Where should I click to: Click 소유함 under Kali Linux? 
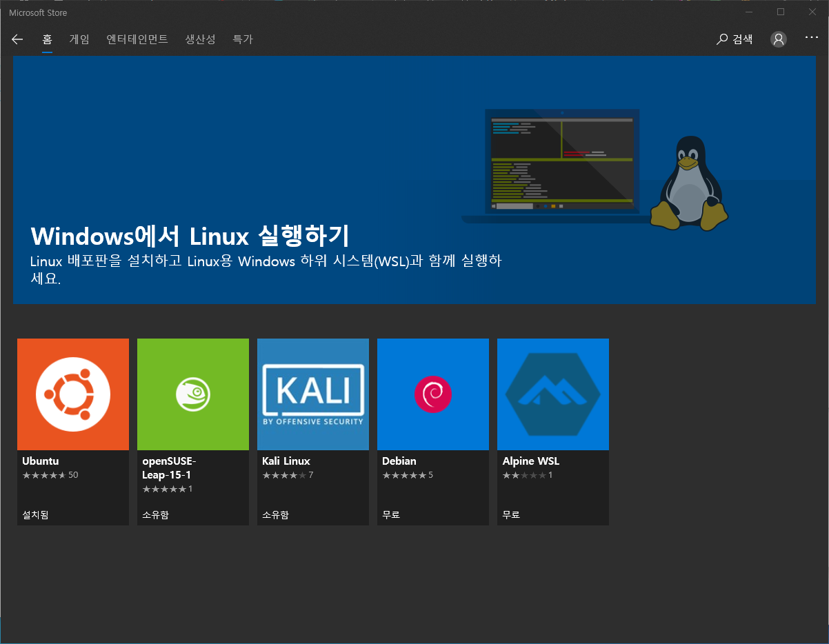(275, 514)
